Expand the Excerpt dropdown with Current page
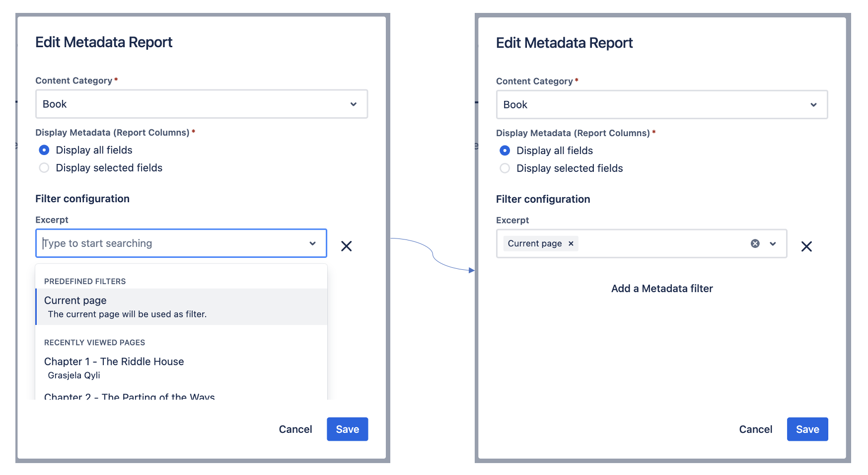Image resolution: width=868 pixels, height=475 pixels. [773, 243]
